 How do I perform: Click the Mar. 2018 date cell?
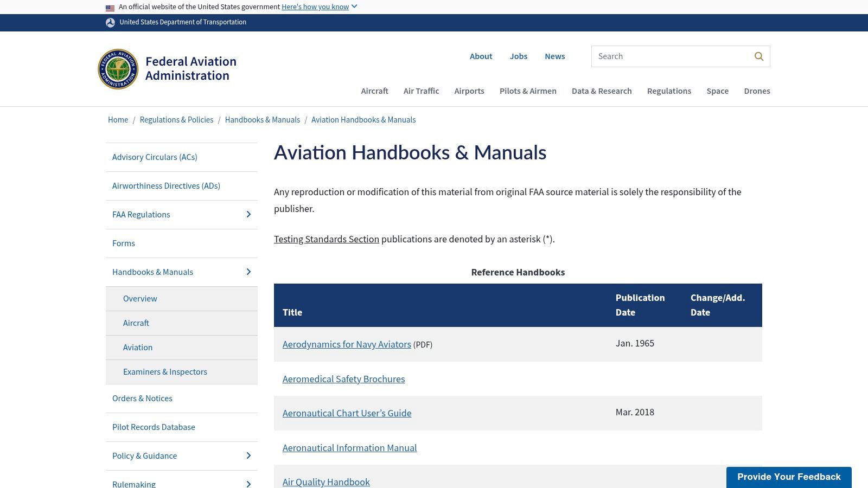pos(635,412)
